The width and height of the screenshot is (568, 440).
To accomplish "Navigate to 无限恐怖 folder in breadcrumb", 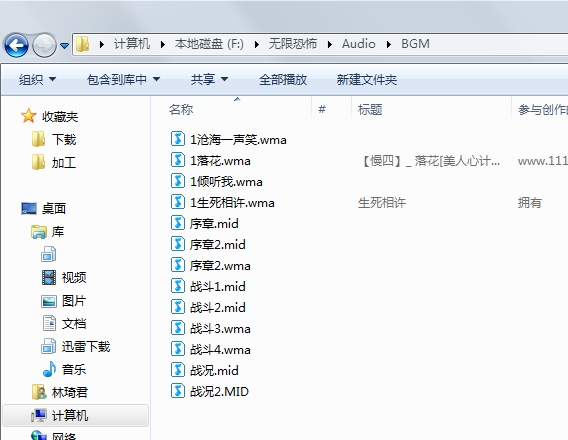I will click(x=292, y=44).
